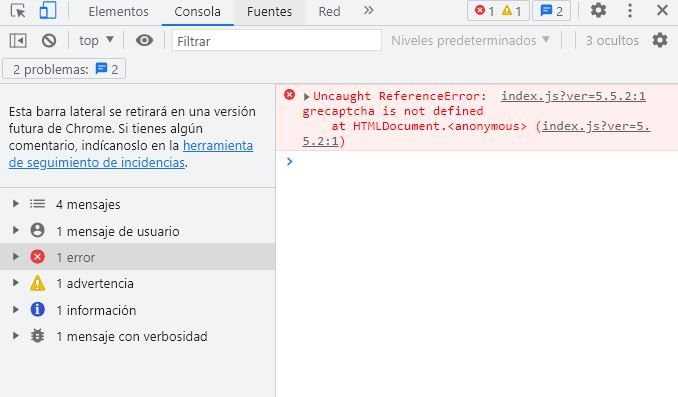The height and width of the screenshot is (397, 678).
Task: Expand the Uncaught ReferenceError stack triangle
Action: [x=306, y=96]
